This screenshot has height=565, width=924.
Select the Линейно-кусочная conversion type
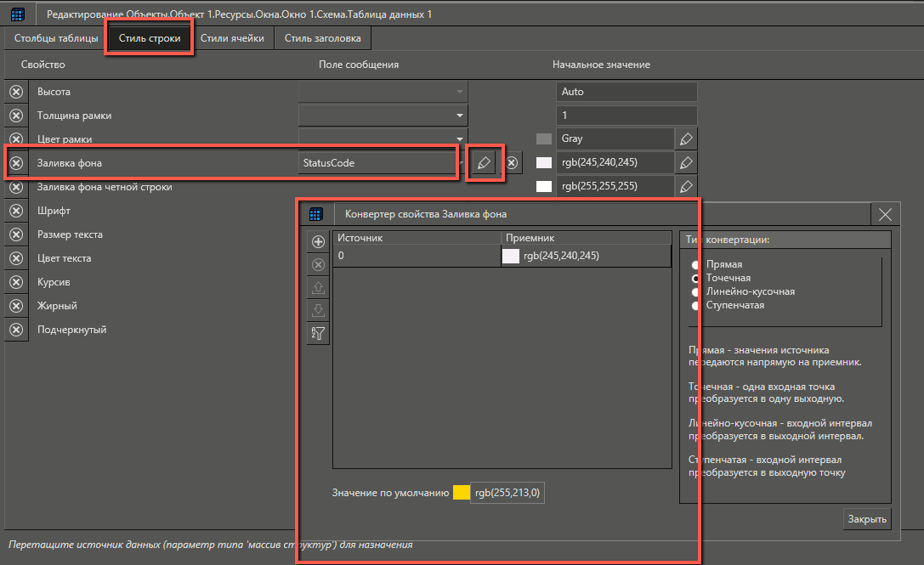coord(696,291)
